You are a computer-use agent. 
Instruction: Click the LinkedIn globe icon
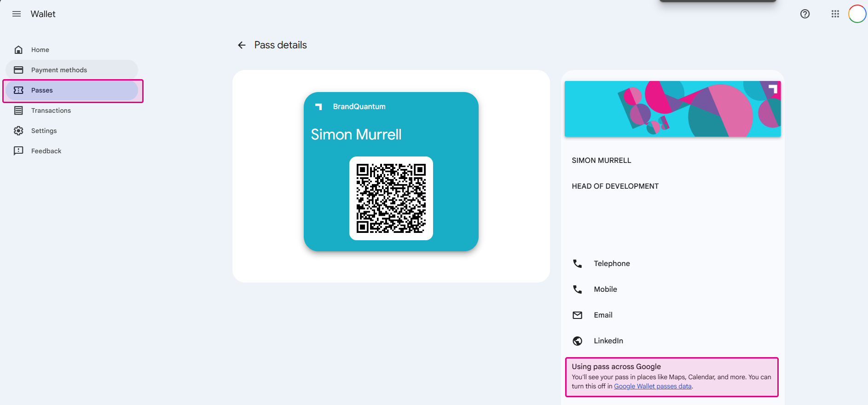[577, 341]
